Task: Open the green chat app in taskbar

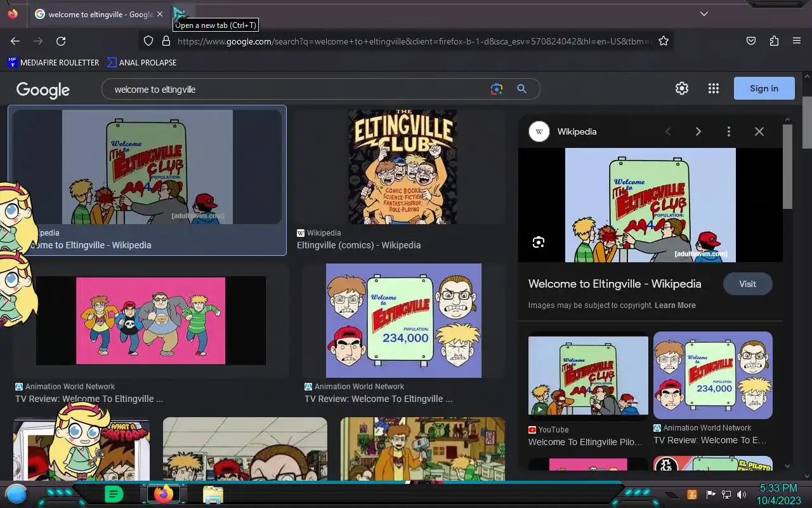Action: click(114, 493)
